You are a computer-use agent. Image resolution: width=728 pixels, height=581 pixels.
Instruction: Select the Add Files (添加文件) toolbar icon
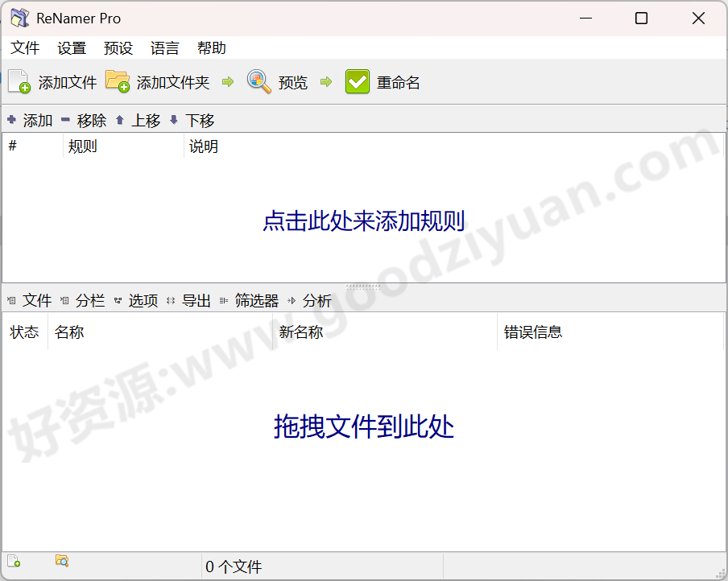click(x=18, y=81)
